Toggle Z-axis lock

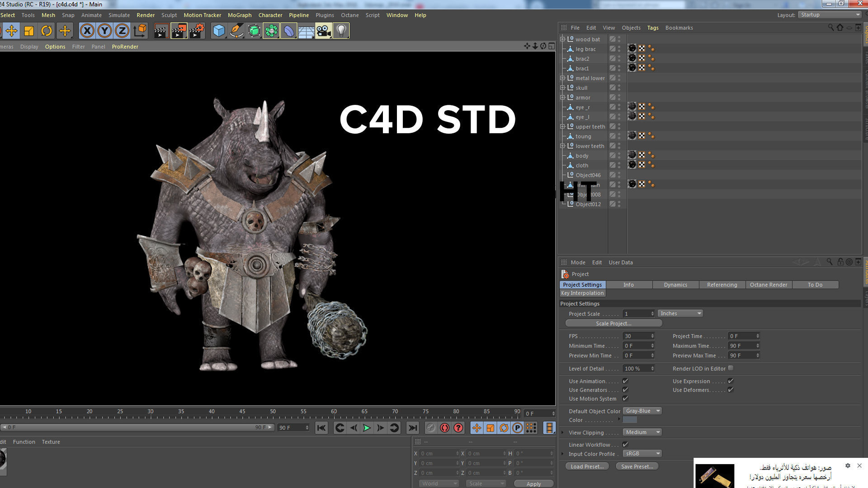tap(122, 31)
